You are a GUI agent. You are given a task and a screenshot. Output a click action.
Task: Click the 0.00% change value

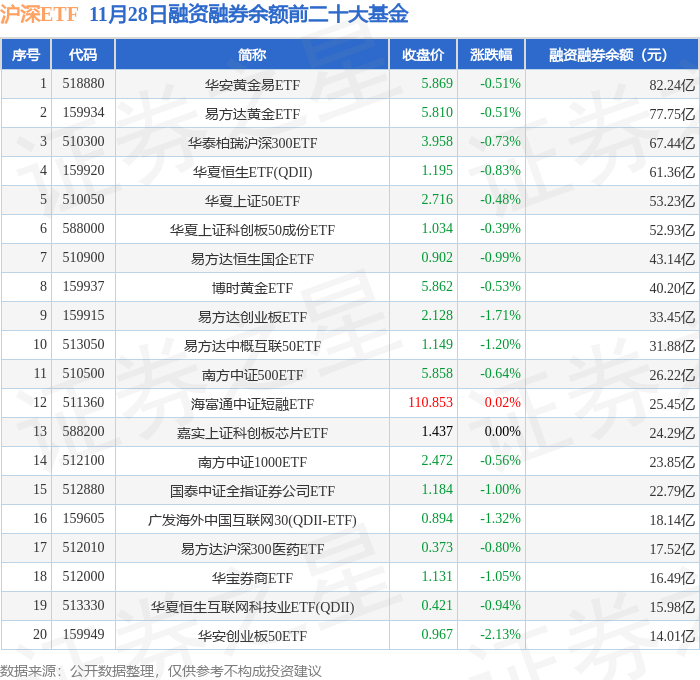(503, 431)
